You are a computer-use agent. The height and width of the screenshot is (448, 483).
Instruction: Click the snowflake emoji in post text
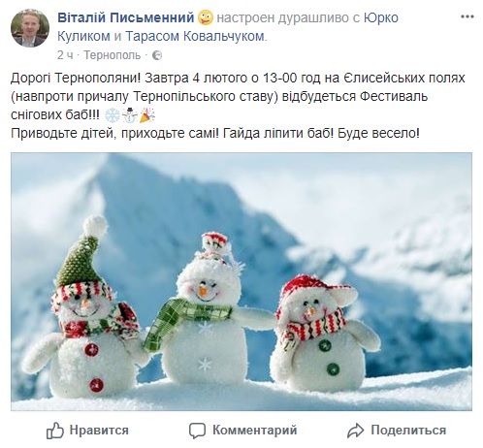point(113,115)
